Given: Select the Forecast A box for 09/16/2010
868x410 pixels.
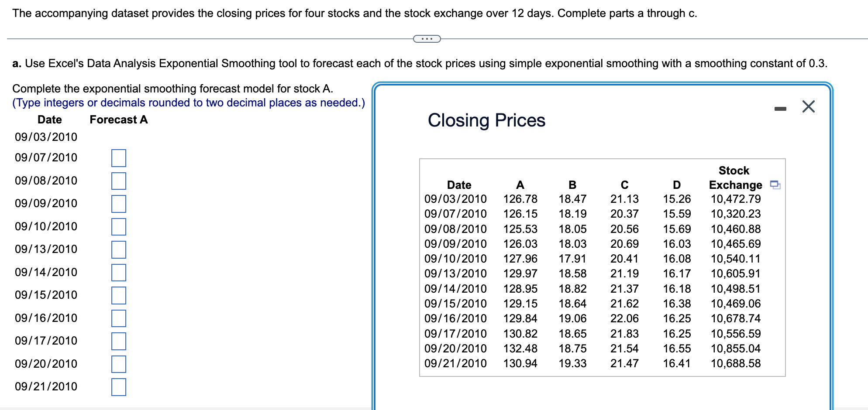Looking at the screenshot, I should click(118, 319).
